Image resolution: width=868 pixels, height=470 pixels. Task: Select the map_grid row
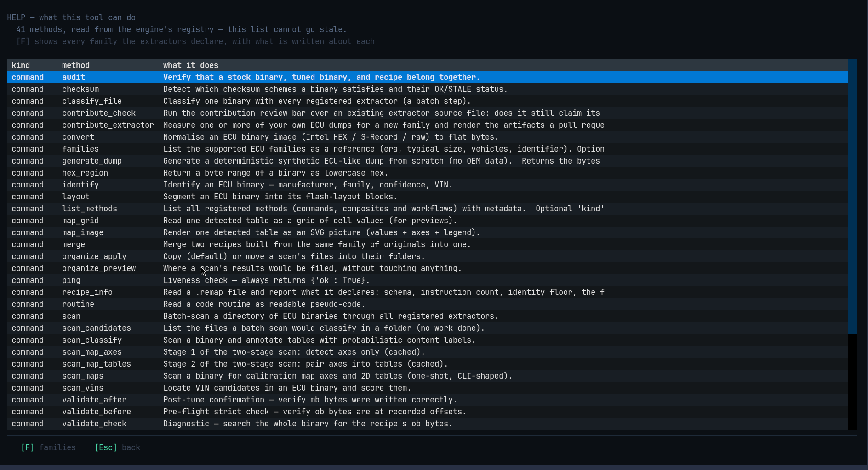tap(428, 221)
